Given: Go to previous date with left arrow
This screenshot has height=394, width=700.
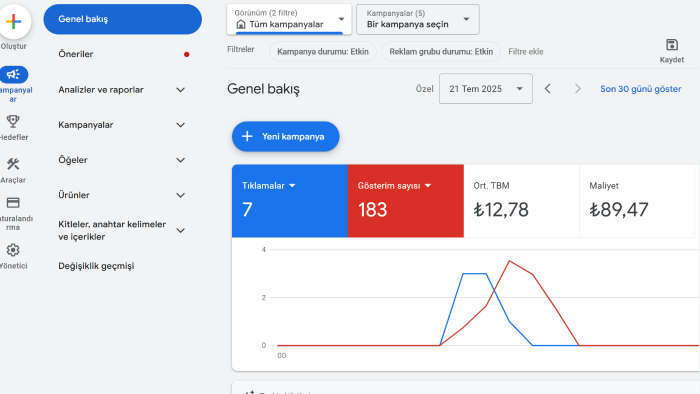Looking at the screenshot, I should point(548,88).
